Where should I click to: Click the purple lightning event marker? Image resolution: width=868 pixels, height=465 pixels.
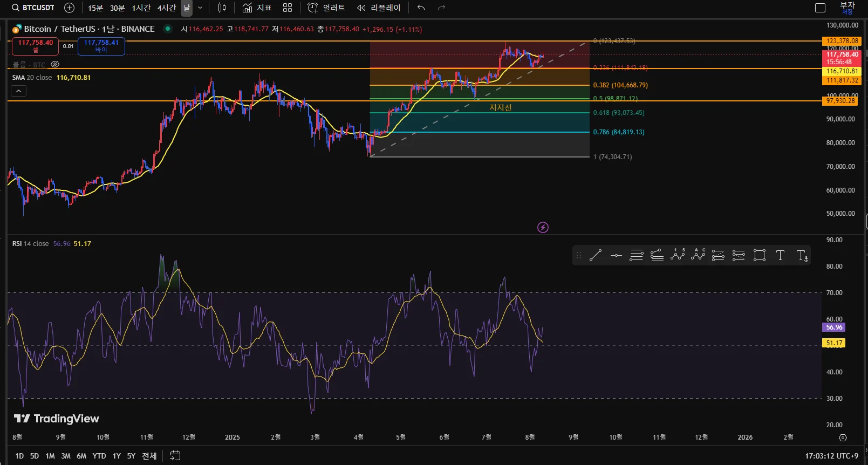543,227
